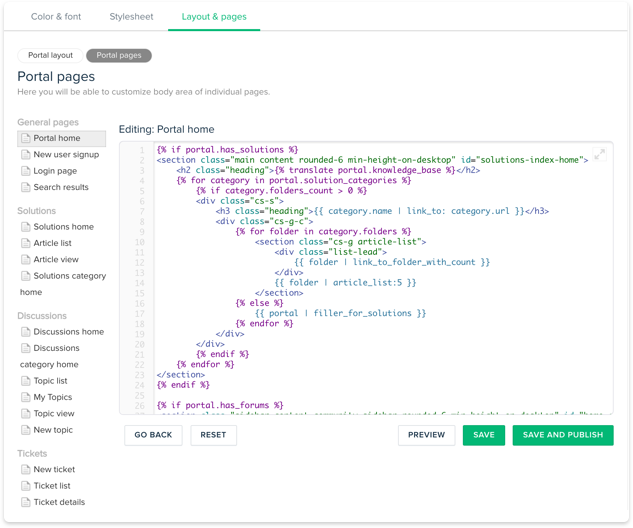Switch to the Color & font tab
Image resolution: width=633 pixels, height=528 pixels.
tap(56, 17)
